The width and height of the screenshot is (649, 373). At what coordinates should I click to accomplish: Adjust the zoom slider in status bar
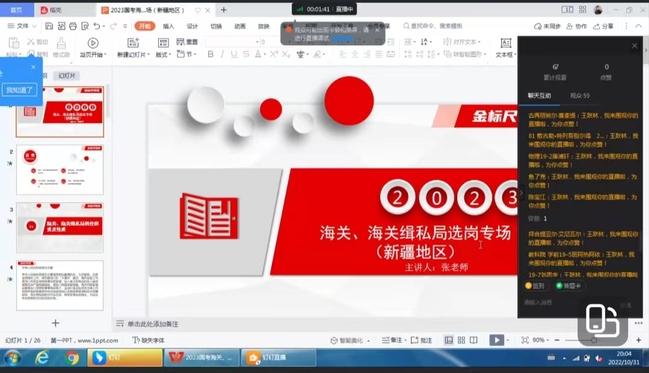(x=594, y=340)
